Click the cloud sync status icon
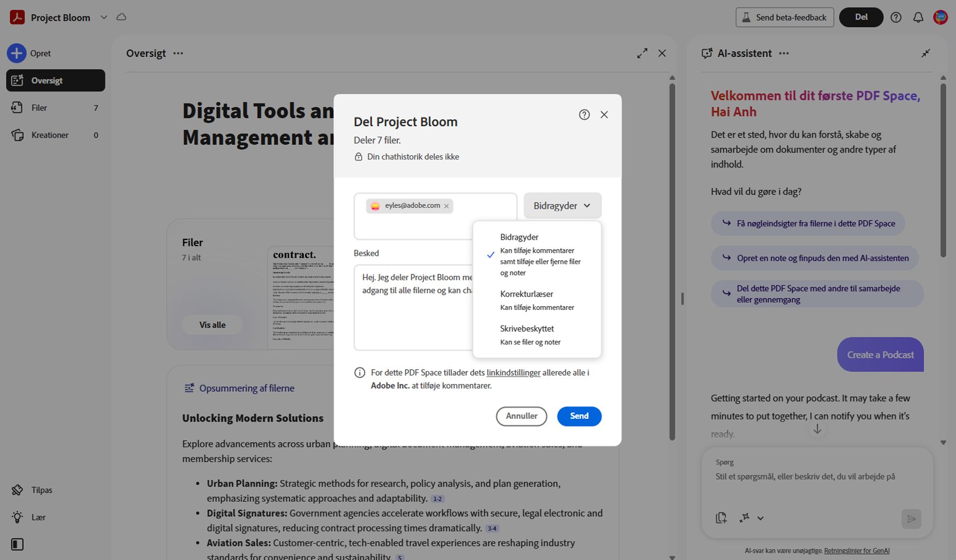The width and height of the screenshot is (956, 560). (122, 17)
